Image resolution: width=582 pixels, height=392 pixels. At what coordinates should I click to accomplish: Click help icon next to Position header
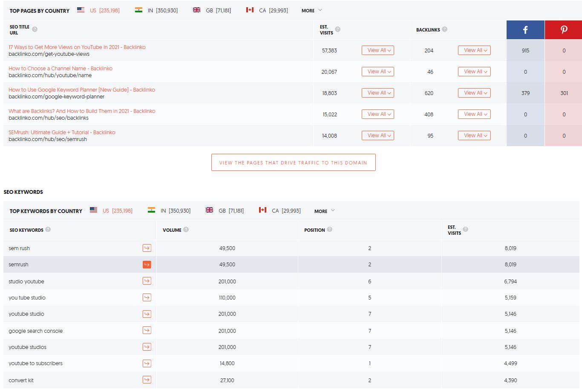pos(330,229)
